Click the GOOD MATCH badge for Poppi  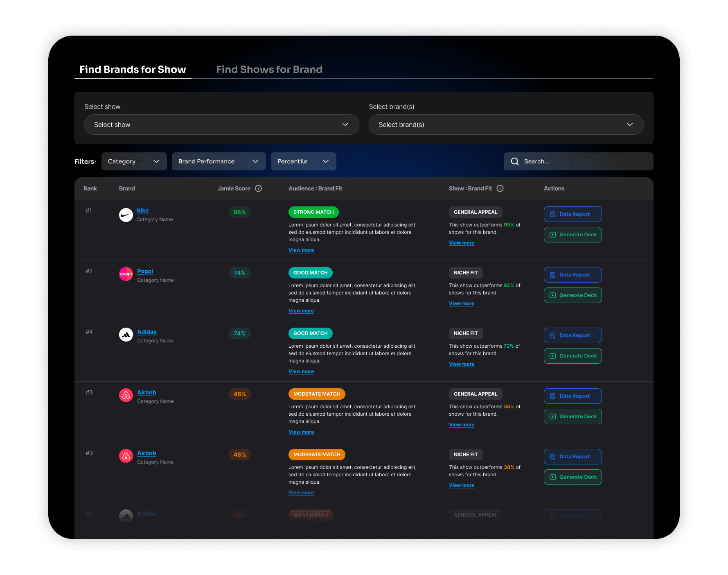311,273
